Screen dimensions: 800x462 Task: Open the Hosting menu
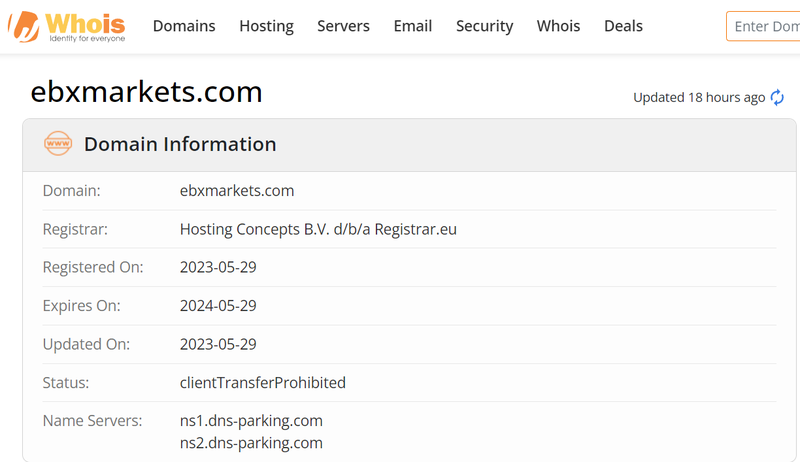[x=266, y=26]
